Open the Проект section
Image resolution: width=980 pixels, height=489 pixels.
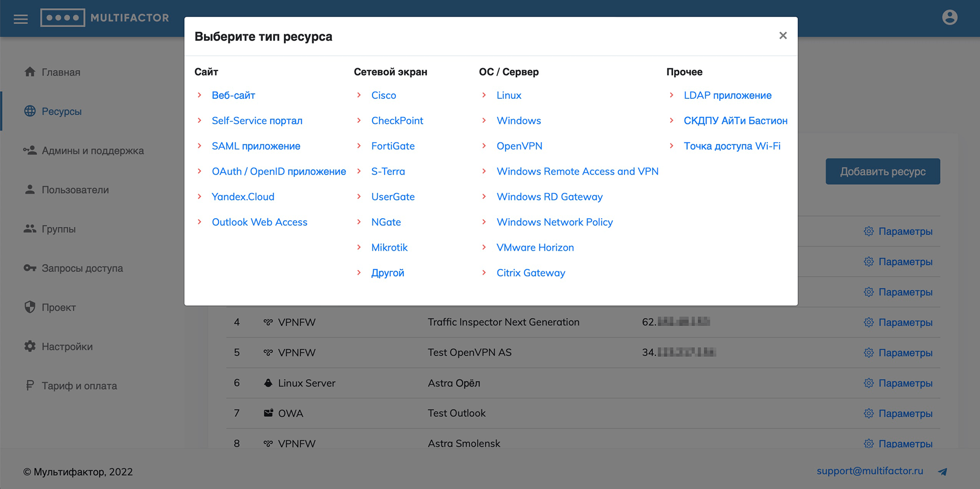58,307
